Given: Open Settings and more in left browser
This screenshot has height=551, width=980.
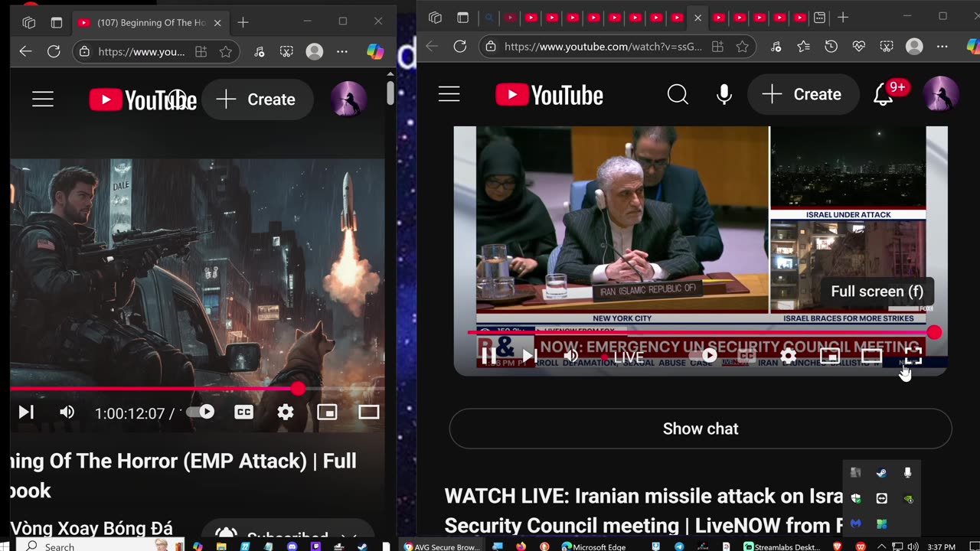Looking at the screenshot, I should 342,52.
